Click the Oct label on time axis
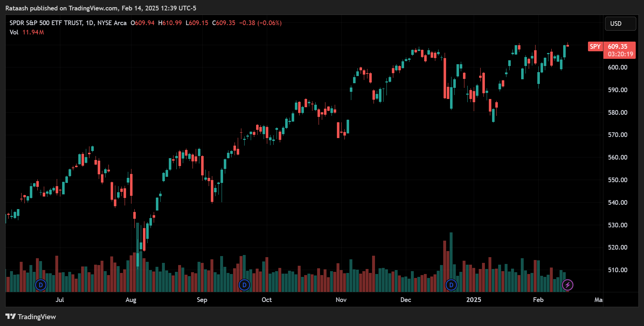 267,300
